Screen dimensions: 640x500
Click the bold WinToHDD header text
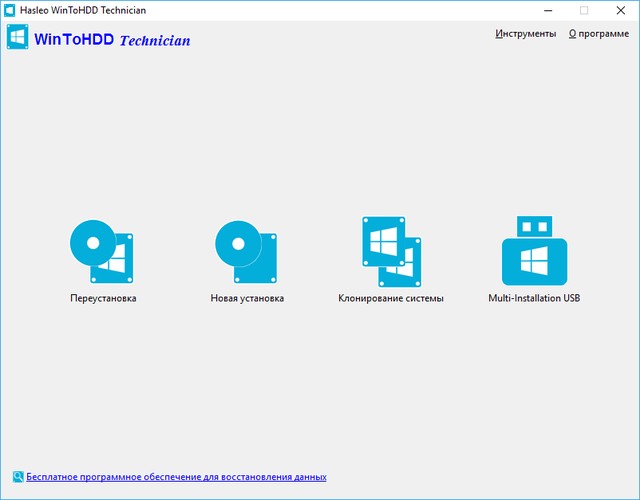click(x=74, y=40)
